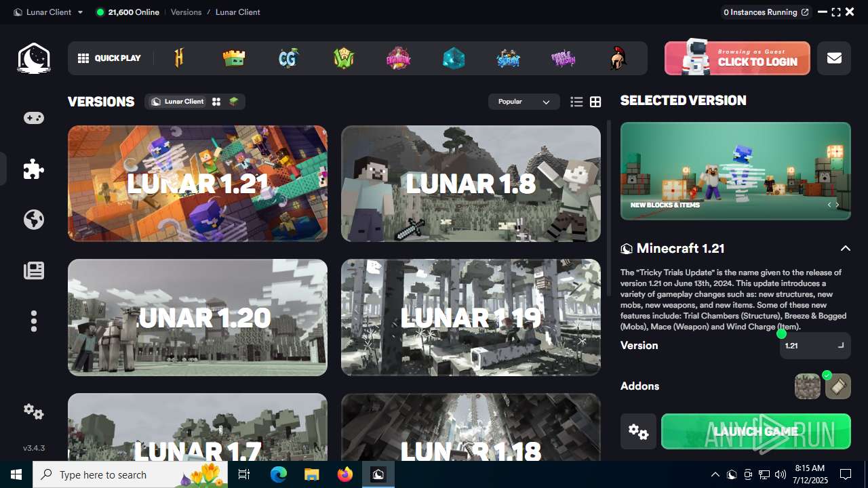This screenshot has height=488, width=868.
Task: Switch versions to grid view
Action: tap(595, 102)
